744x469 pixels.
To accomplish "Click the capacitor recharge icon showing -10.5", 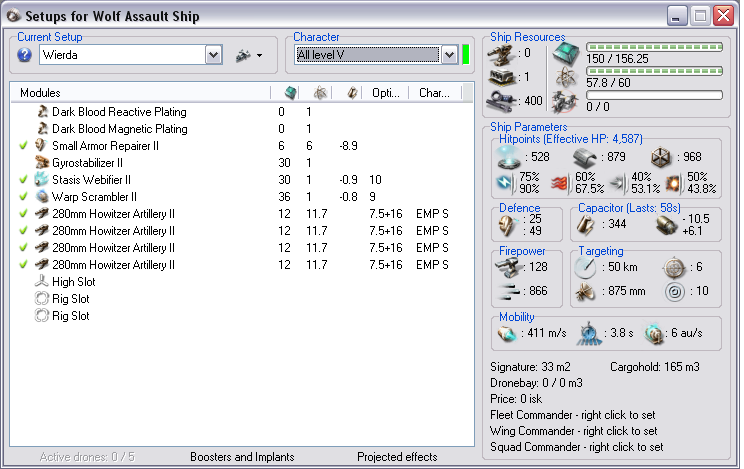I will (666, 225).
